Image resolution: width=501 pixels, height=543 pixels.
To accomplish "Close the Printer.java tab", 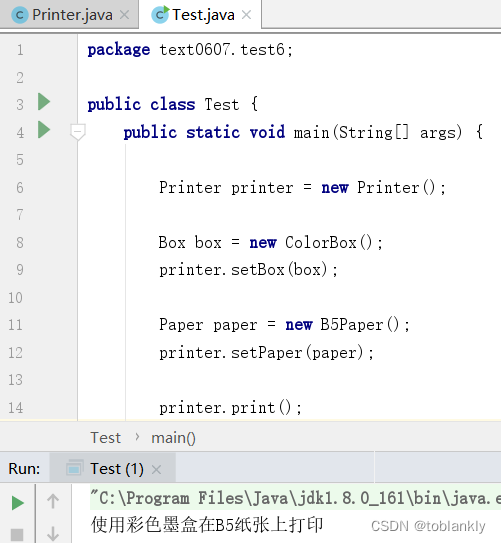I will 124,15.
